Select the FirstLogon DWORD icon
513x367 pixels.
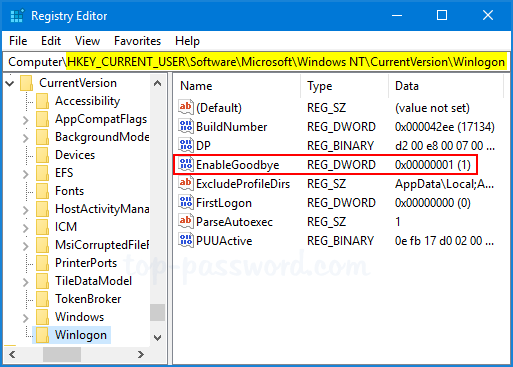pos(186,202)
